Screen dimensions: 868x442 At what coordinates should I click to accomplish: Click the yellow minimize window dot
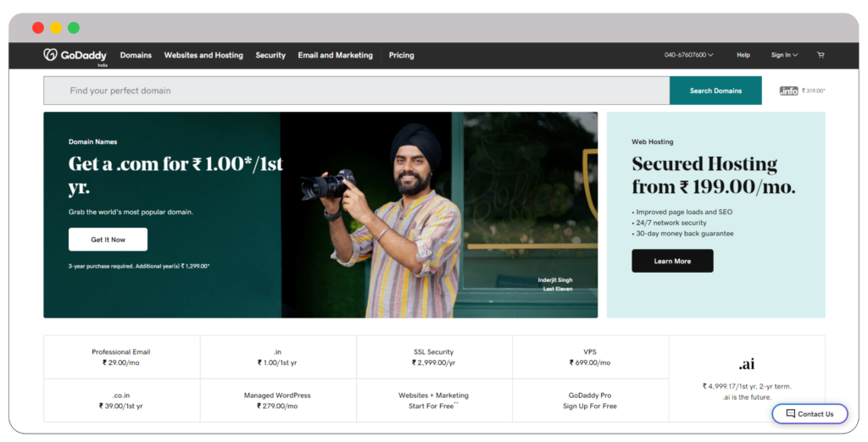[x=56, y=28]
